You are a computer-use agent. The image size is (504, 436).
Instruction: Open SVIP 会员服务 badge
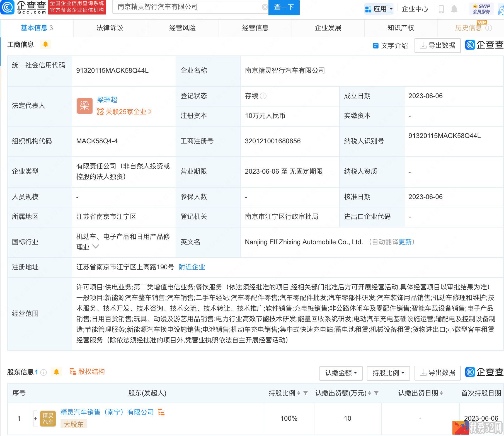coord(481,9)
